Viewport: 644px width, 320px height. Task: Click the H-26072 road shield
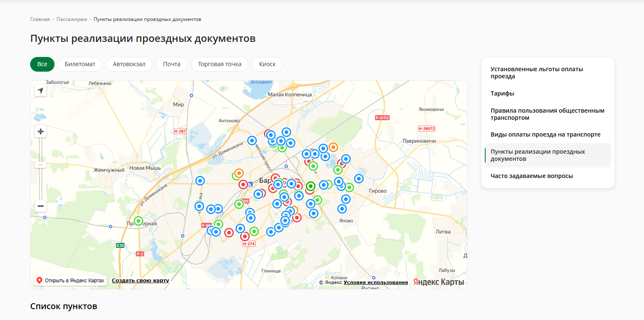pyautogui.click(x=427, y=129)
